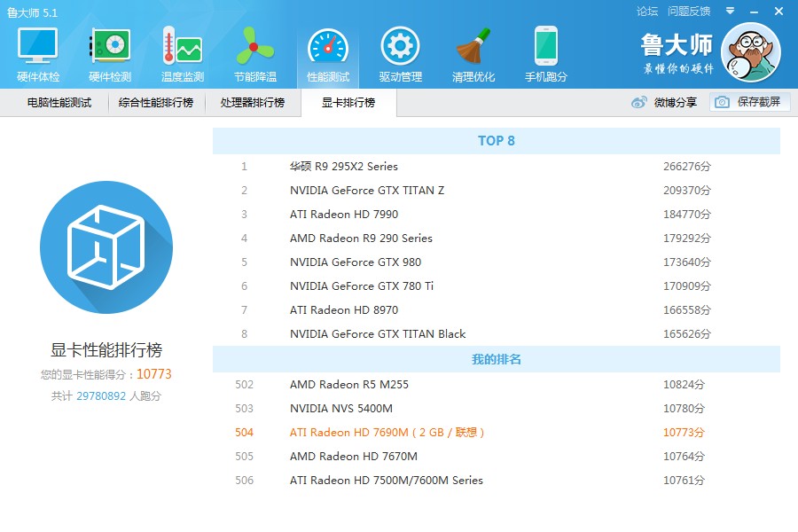
Task: Click the blue cube GPU ranking graphic
Action: [x=106, y=247]
